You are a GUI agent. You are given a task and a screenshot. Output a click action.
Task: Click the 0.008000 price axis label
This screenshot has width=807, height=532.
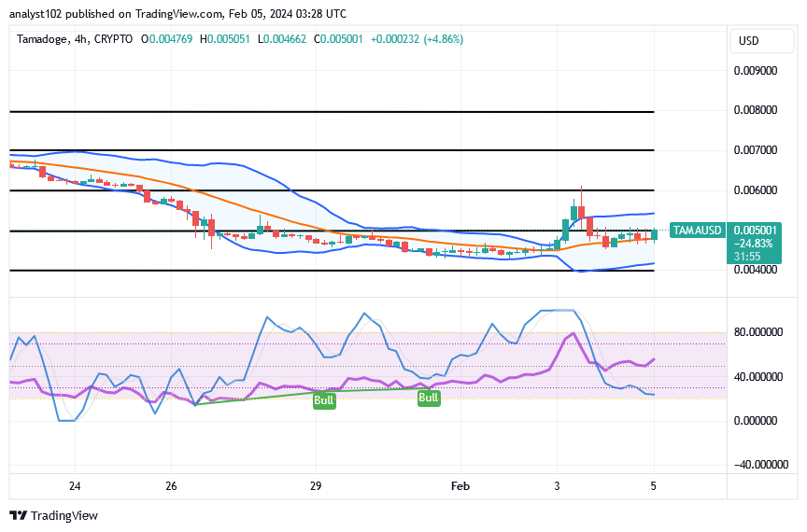pyautogui.click(x=755, y=110)
